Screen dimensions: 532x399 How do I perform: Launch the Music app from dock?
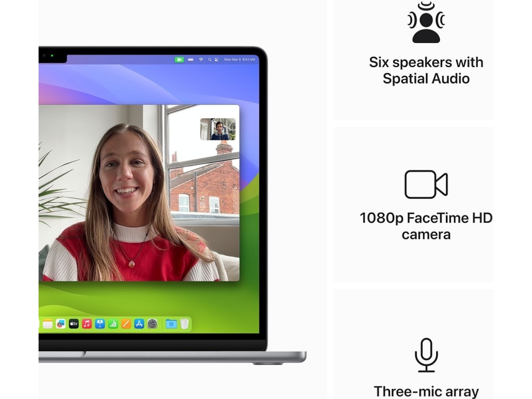pos(87,324)
